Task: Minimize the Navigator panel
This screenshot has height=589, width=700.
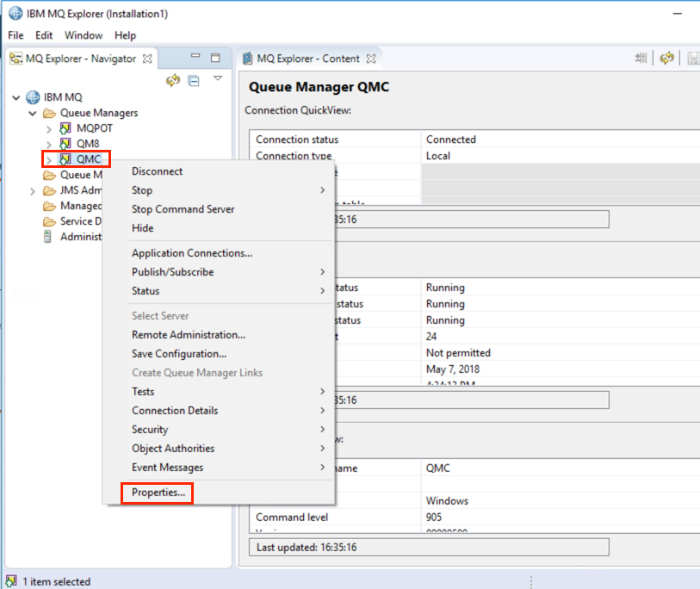Action: (x=195, y=56)
